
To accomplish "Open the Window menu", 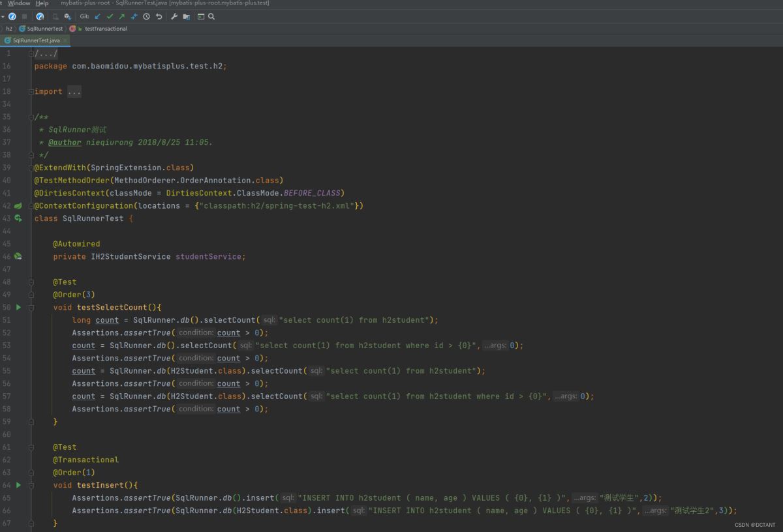I will (x=19, y=3).
